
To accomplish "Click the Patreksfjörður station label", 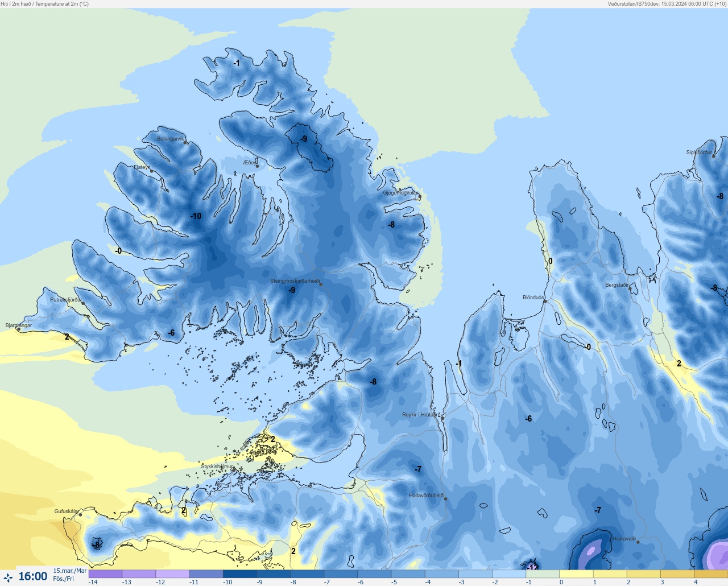I will 66,300.
